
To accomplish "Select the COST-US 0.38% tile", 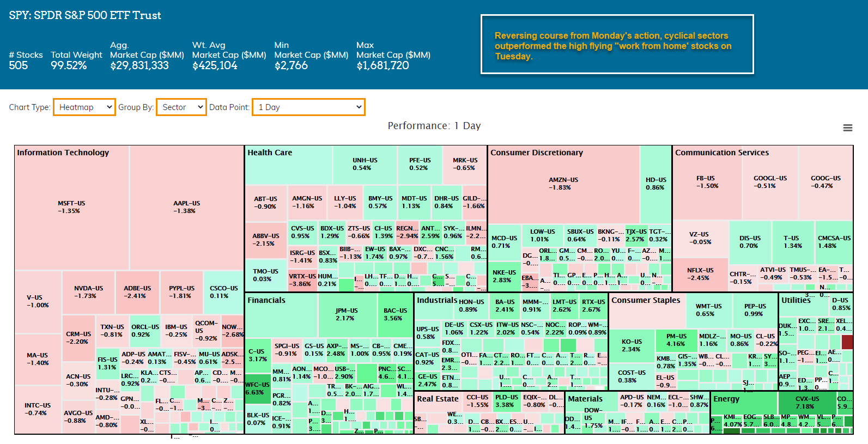I will coord(631,376).
